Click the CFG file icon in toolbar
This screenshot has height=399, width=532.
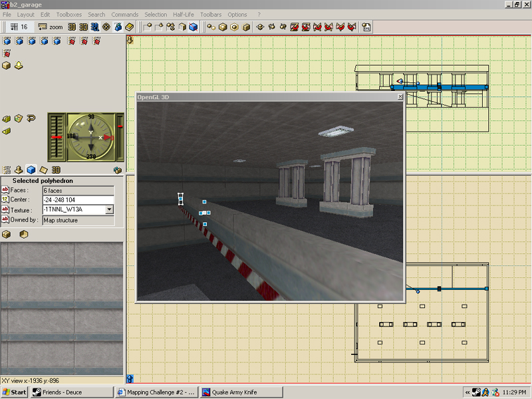point(366,27)
